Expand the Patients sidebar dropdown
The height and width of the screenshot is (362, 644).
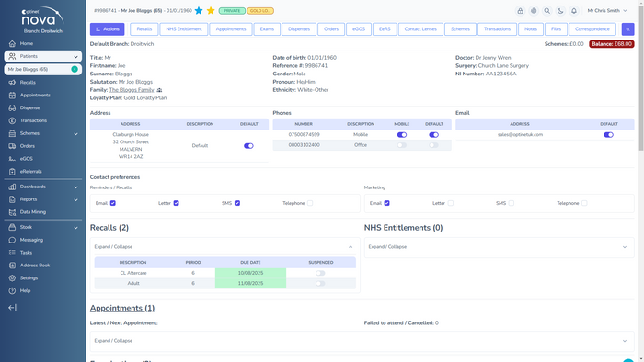pyautogui.click(x=75, y=57)
